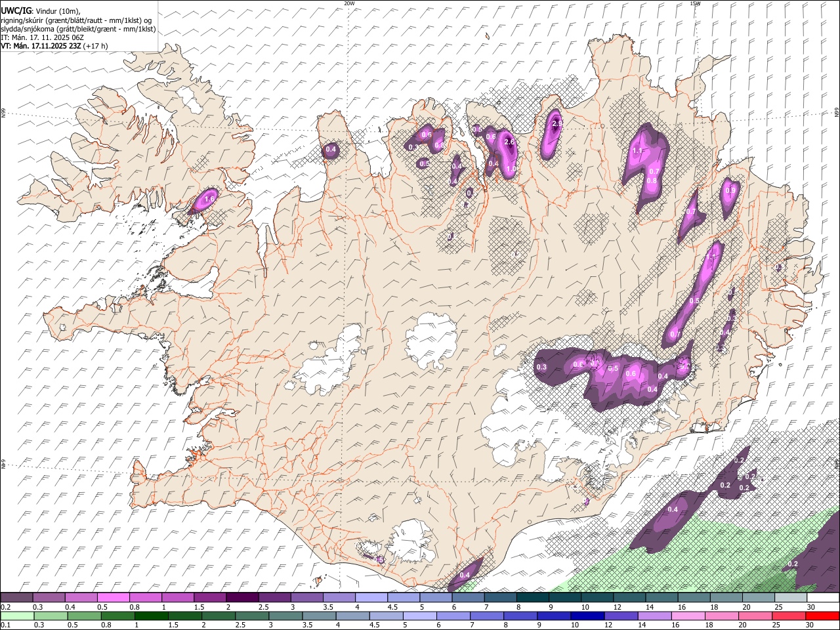Click the dark mauve 0.2 swatch in upper legend

(x=17, y=598)
